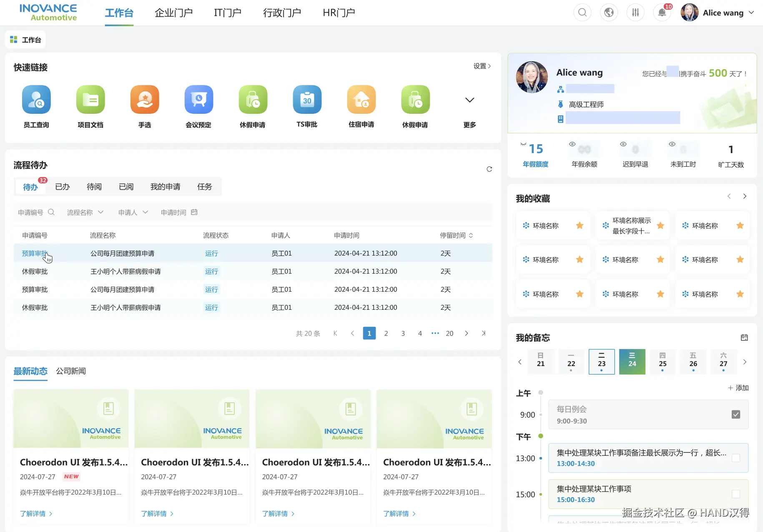
Task: Open the display settings sliders icon
Action: coord(635,13)
